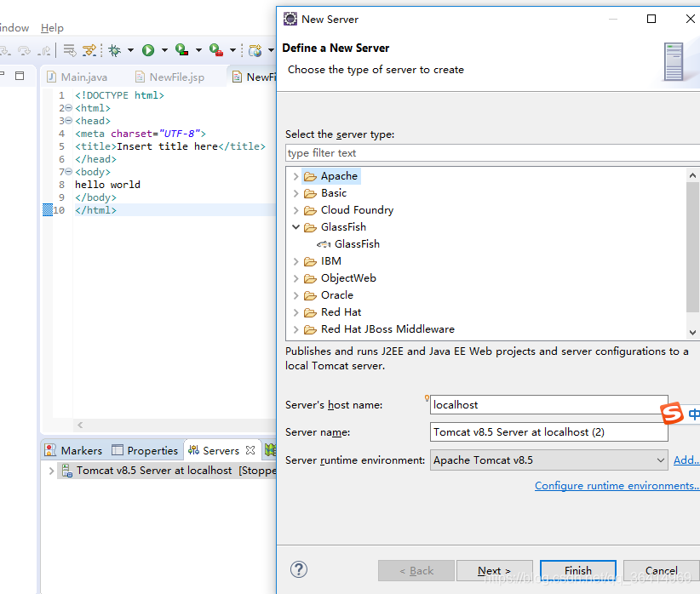
Task: Open the Markers view tab
Action: point(73,450)
